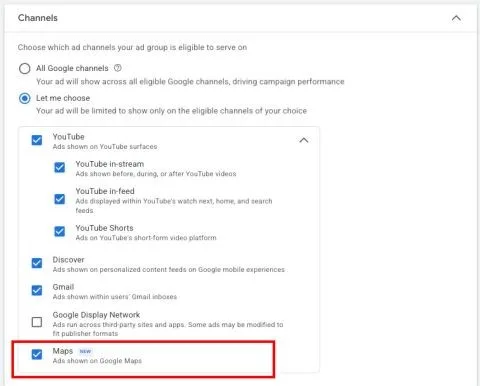Collapse the YouTube sub-options chevron

(304, 140)
